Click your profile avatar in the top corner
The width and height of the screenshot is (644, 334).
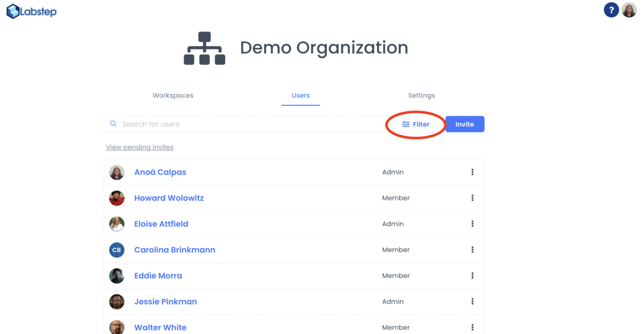[629, 10]
